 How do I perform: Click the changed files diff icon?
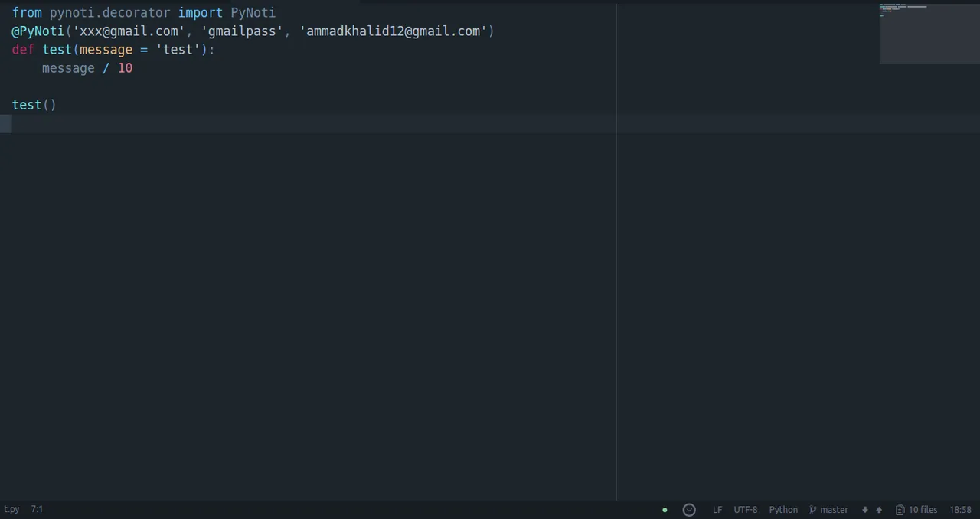[x=900, y=510]
